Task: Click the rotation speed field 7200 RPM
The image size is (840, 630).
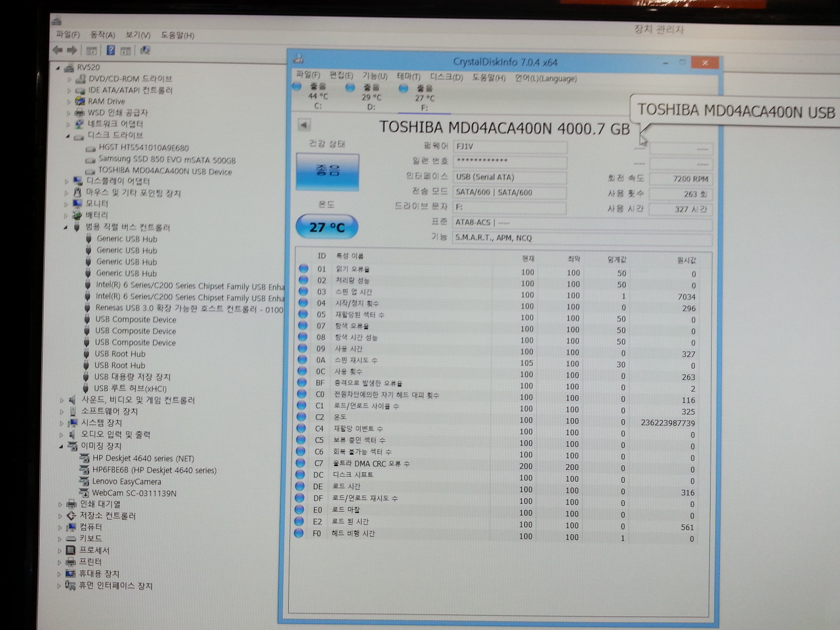Action: pyautogui.click(x=682, y=178)
